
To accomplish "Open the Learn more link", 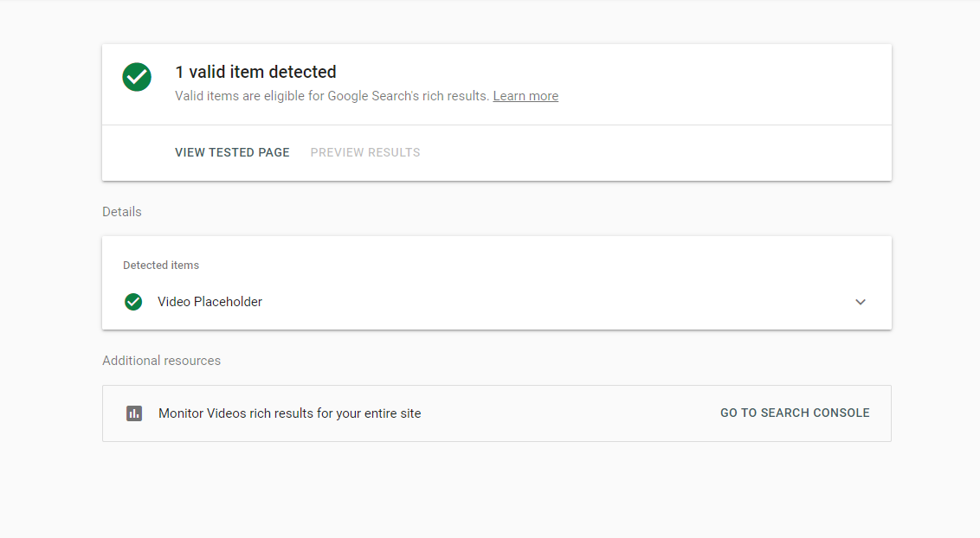I will point(525,96).
